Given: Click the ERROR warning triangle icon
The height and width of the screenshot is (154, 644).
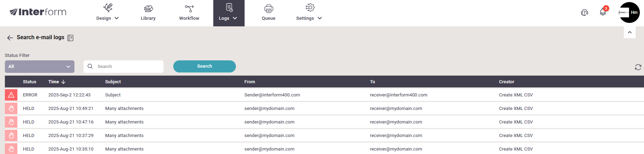Looking at the screenshot, I should (x=11, y=95).
